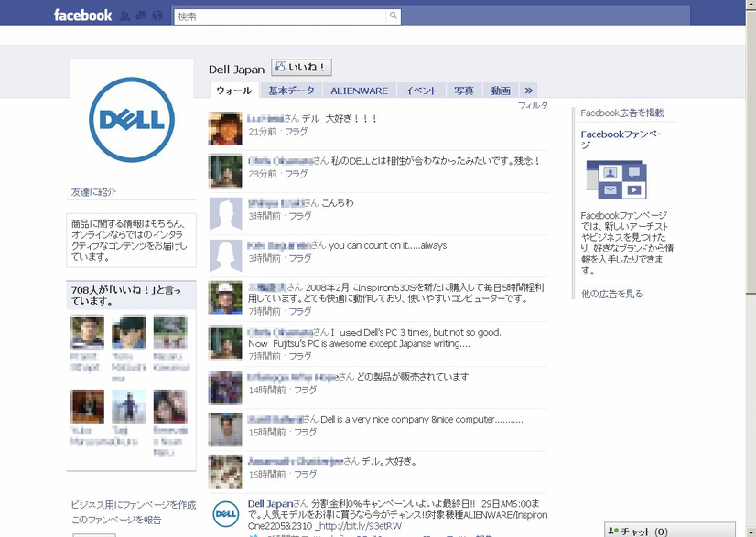Flag the 'very nice company' post

tap(305, 432)
